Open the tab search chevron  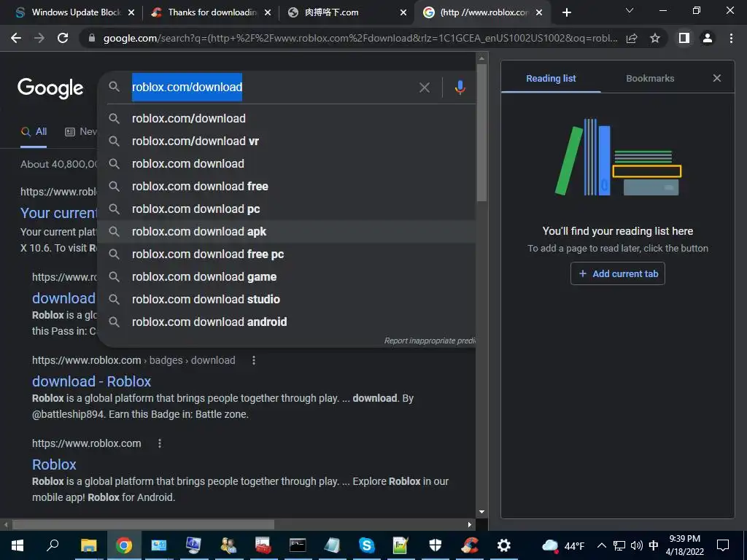point(630,10)
